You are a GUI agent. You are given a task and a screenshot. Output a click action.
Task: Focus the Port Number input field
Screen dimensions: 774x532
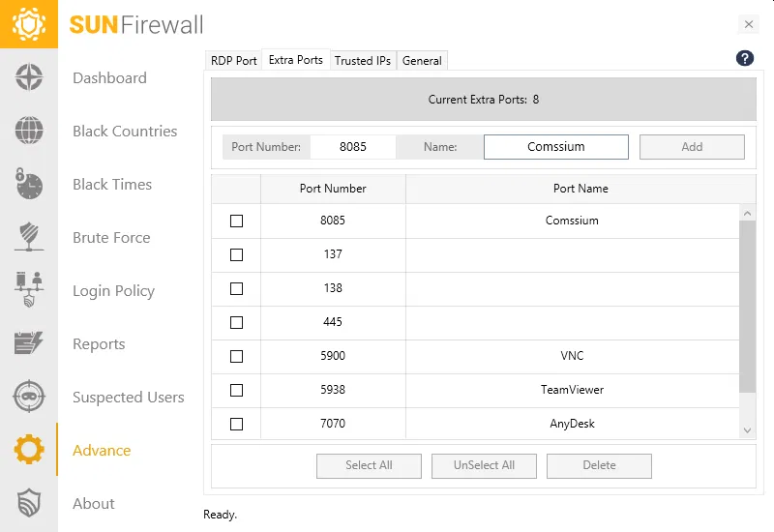(x=353, y=147)
